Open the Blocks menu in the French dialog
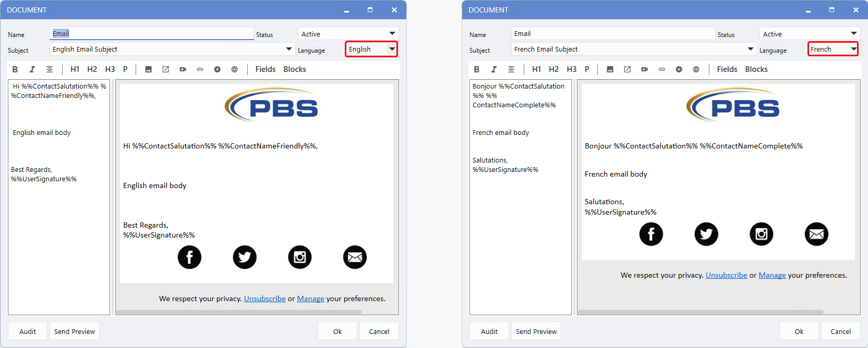 point(756,69)
